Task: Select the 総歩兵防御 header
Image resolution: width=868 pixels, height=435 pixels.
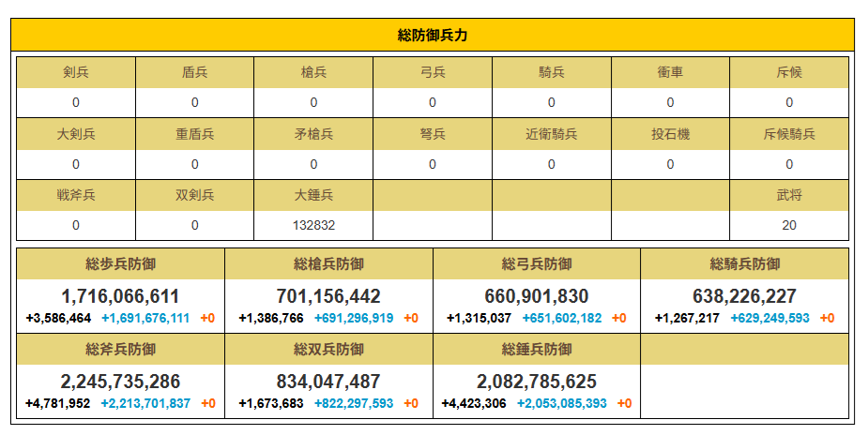Action: (121, 264)
